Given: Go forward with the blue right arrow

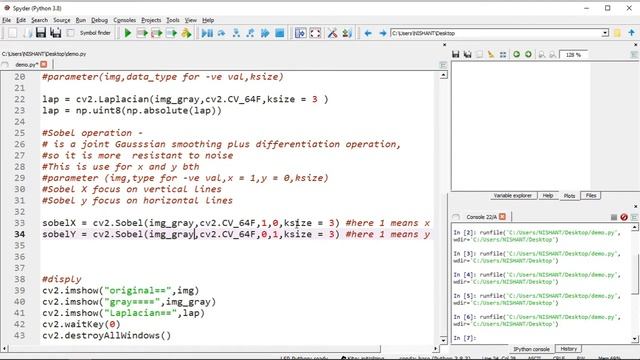Looking at the screenshot, I should click(x=382, y=33).
